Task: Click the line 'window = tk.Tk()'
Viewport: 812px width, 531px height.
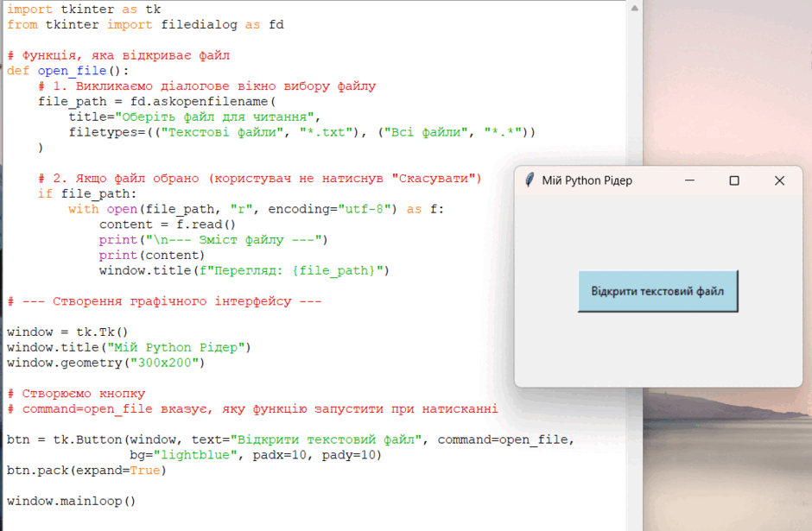Action: (67, 332)
